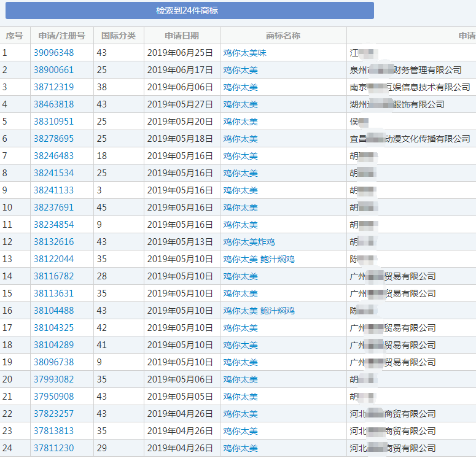Select application number 38463818
Viewport: 476px width, 458px height.
coord(53,104)
